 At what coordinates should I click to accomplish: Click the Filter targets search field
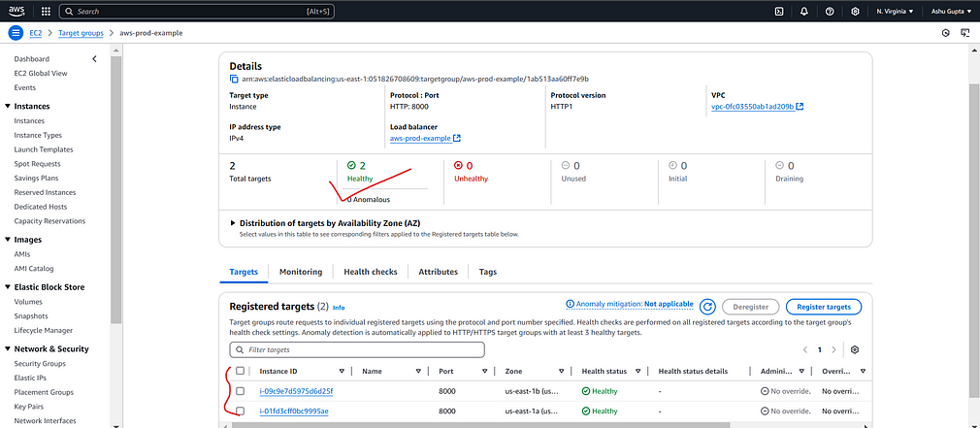357,350
